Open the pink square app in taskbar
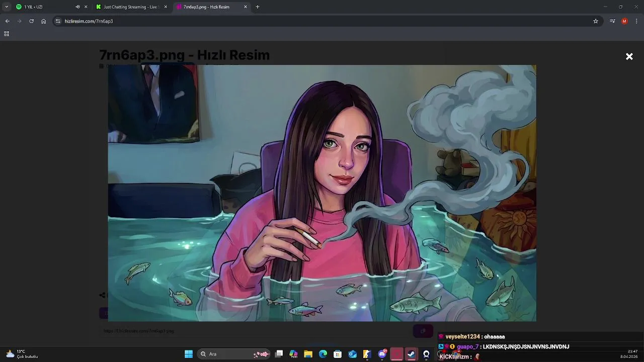Screen dimensions: 644x362 click(397, 354)
